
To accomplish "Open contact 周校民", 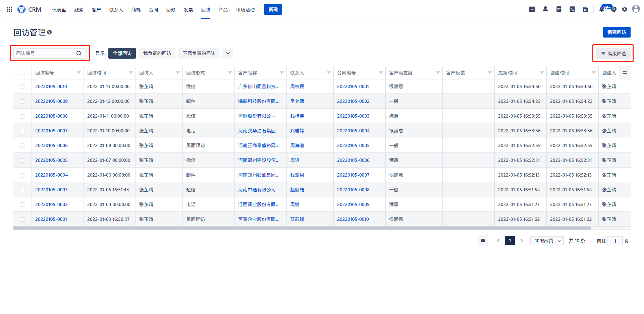I will click(x=297, y=86).
